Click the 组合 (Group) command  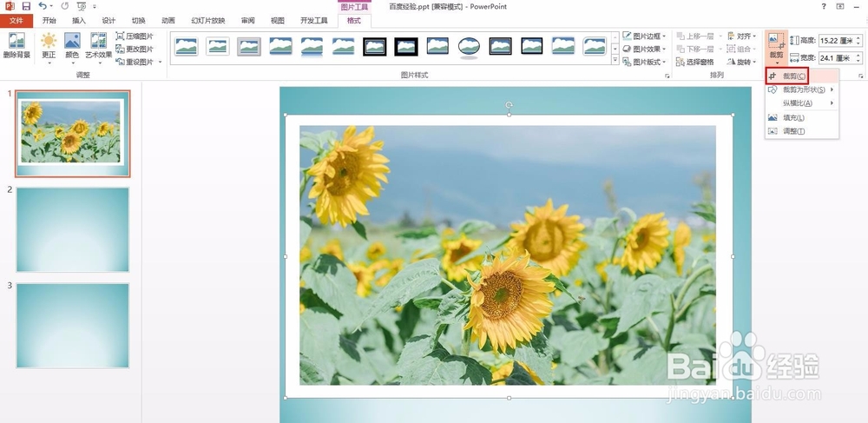(x=742, y=49)
